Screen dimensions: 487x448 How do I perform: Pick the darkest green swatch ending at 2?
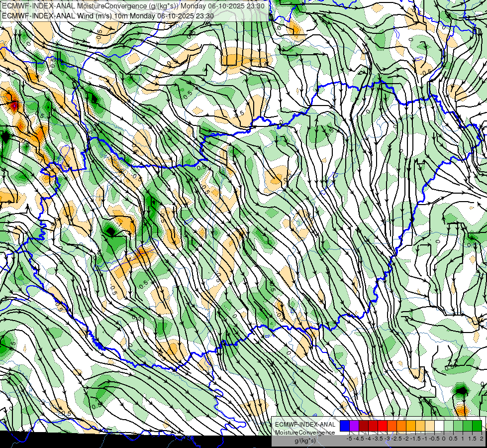[477, 426]
